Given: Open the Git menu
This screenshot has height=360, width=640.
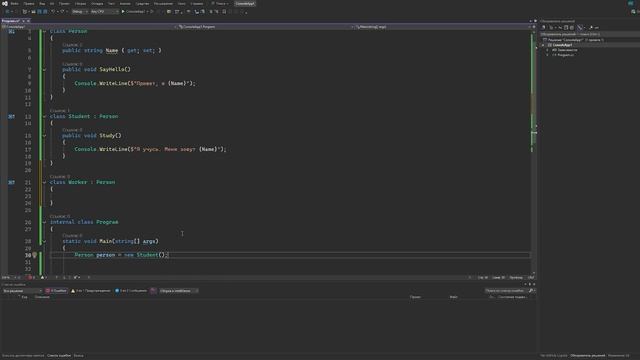Looking at the screenshot, I should (52, 4).
